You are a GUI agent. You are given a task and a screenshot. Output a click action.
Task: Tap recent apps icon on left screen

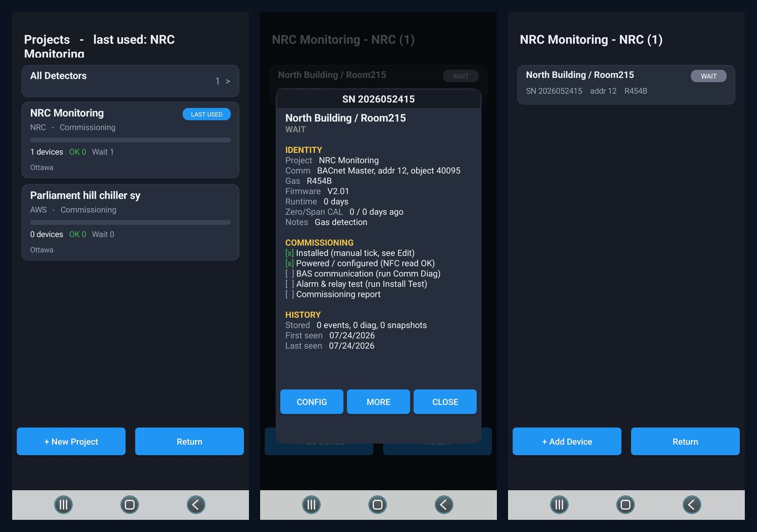pos(64,505)
